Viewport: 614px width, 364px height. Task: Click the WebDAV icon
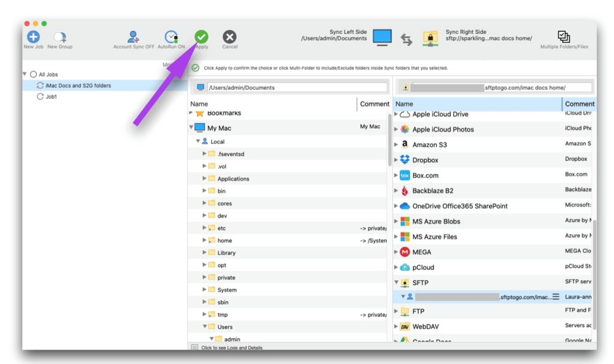pos(405,327)
